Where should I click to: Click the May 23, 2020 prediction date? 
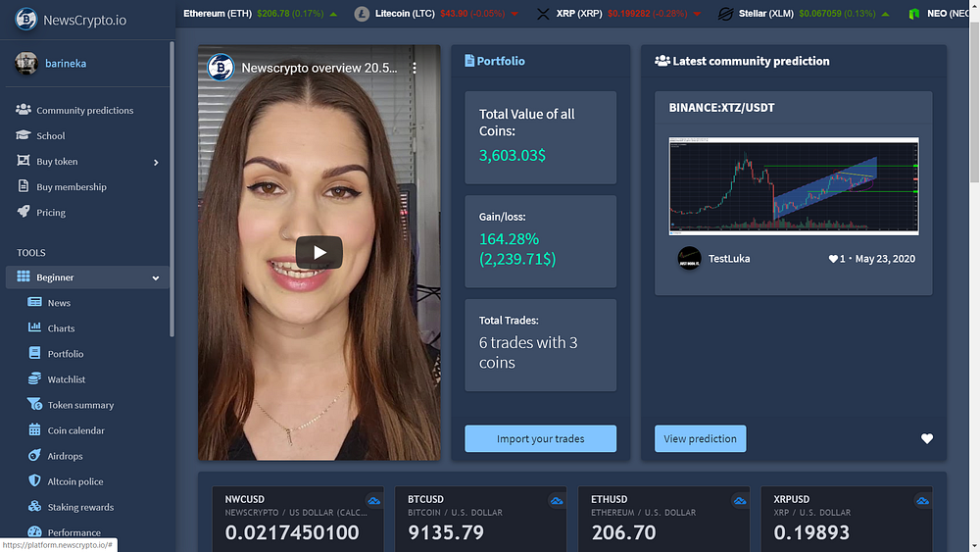(885, 259)
